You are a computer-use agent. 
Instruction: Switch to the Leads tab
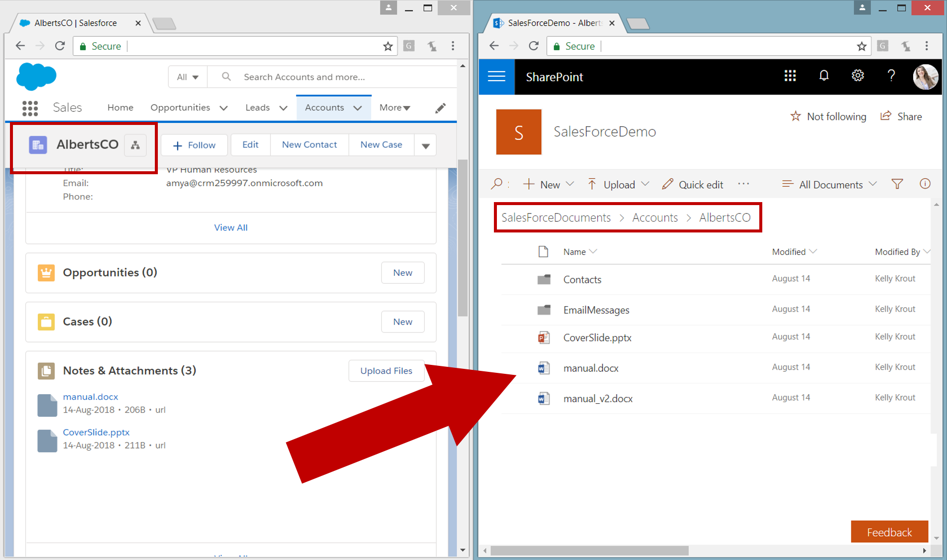(257, 108)
